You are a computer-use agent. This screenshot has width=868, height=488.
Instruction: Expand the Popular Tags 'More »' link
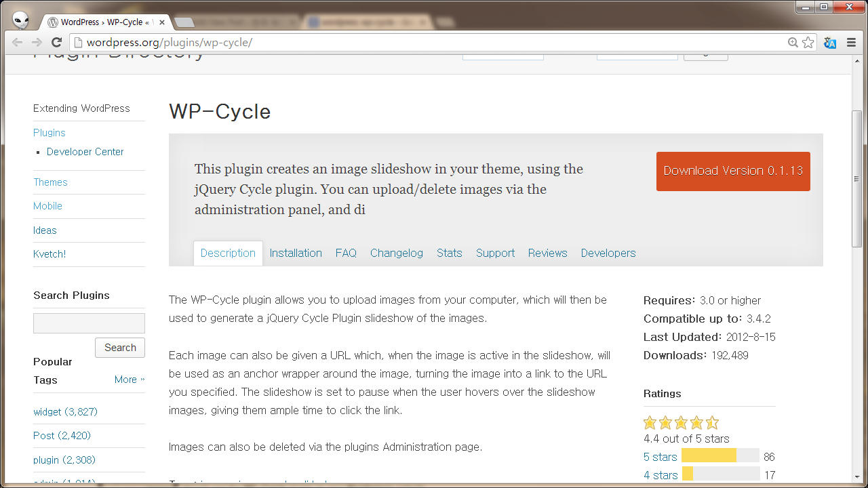(130, 380)
